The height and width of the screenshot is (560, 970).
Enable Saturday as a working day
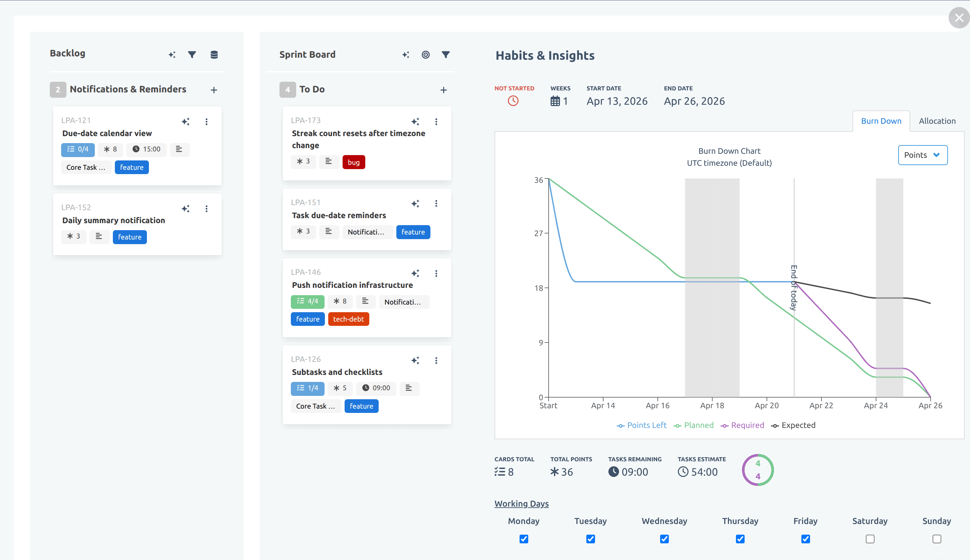[870, 539]
